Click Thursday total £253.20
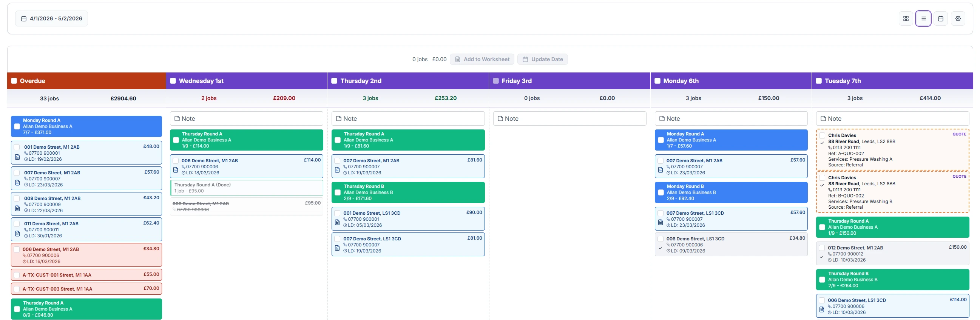Viewport: 980px width, 320px height. (446, 98)
